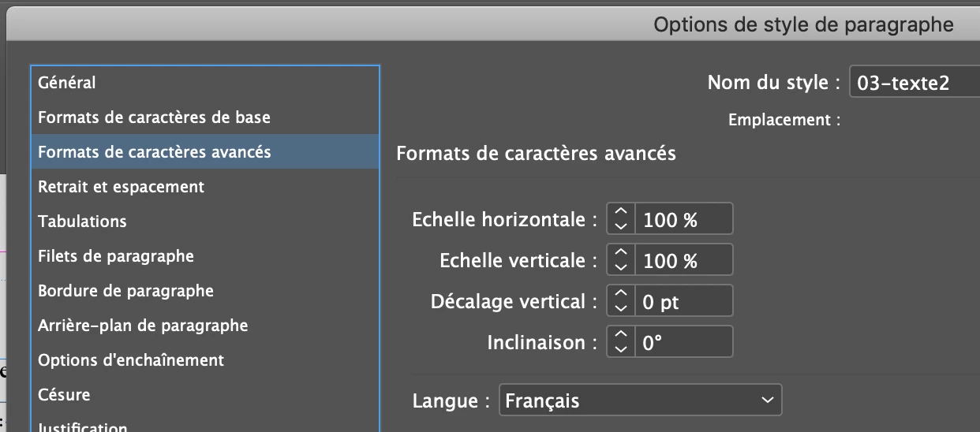The height and width of the screenshot is (432, 980).
Task: Go to Tabulations section
Action: click(x=82, y=222)
